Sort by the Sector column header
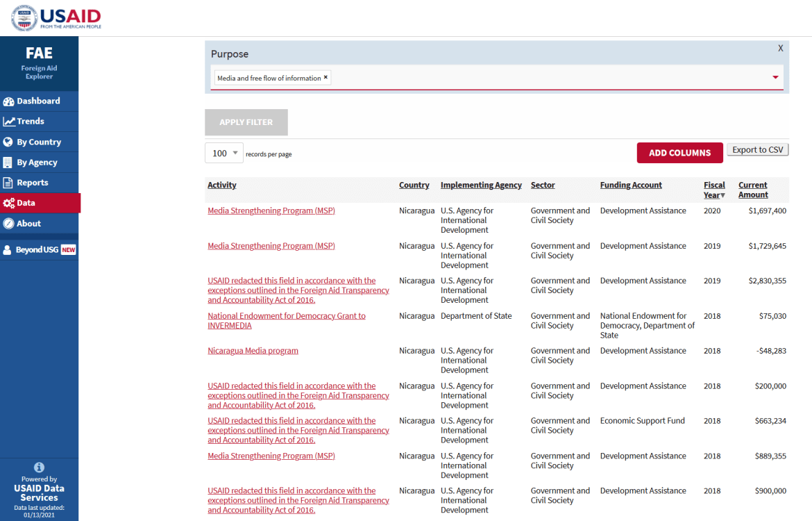 542,185
